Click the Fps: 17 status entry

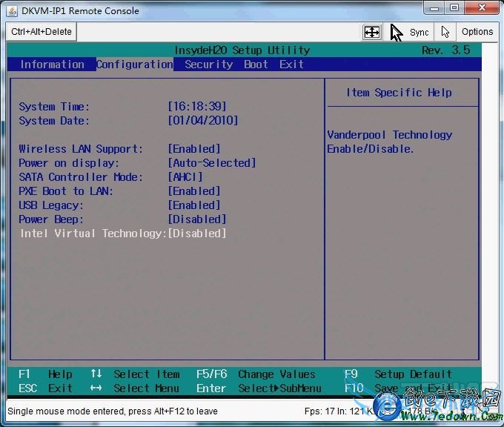point(320,411)
